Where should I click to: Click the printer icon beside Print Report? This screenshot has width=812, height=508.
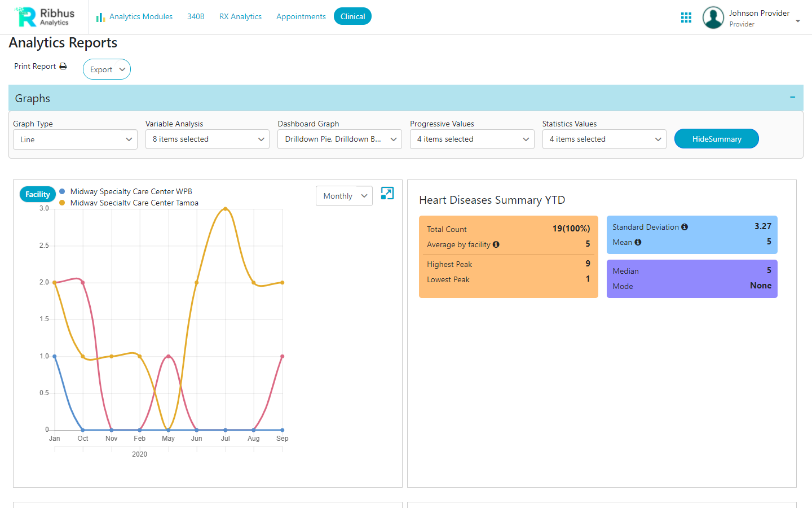[63, 66]
